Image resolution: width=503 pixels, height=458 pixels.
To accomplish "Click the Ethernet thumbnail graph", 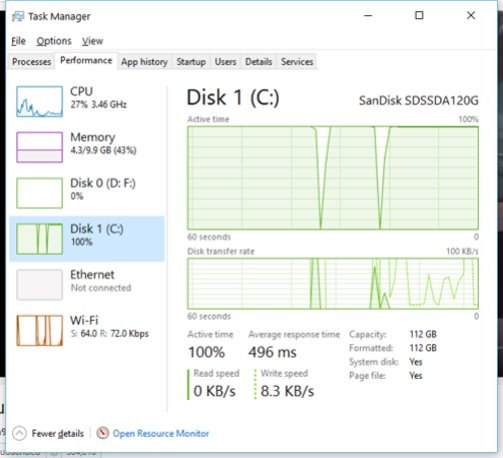I will [x=39, y=285].
